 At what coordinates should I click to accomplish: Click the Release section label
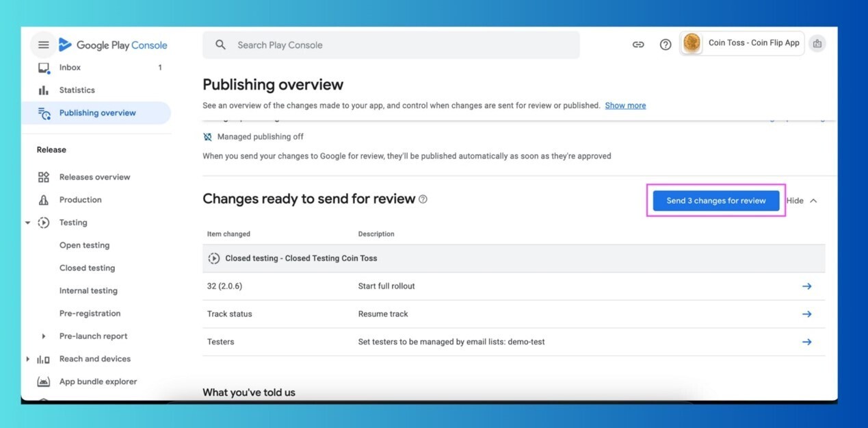51,150
